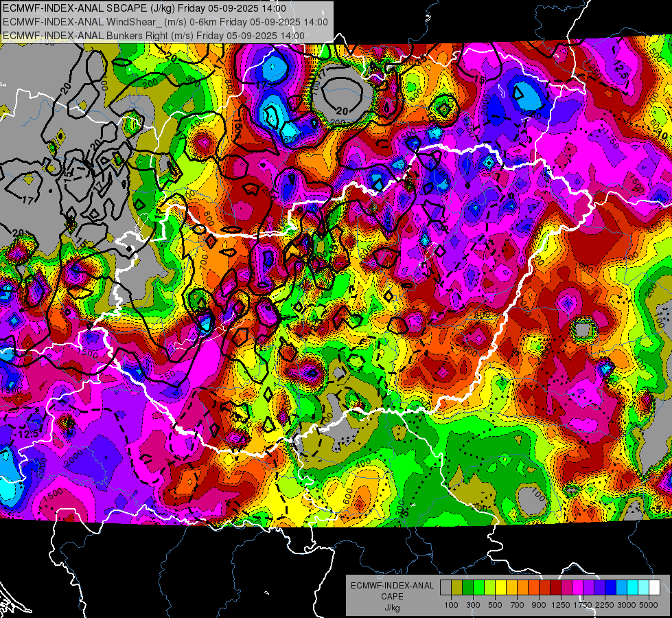Choose the white swatch at legend end
This screenshot has width=672, height=618.
click(x=654, y=588)
